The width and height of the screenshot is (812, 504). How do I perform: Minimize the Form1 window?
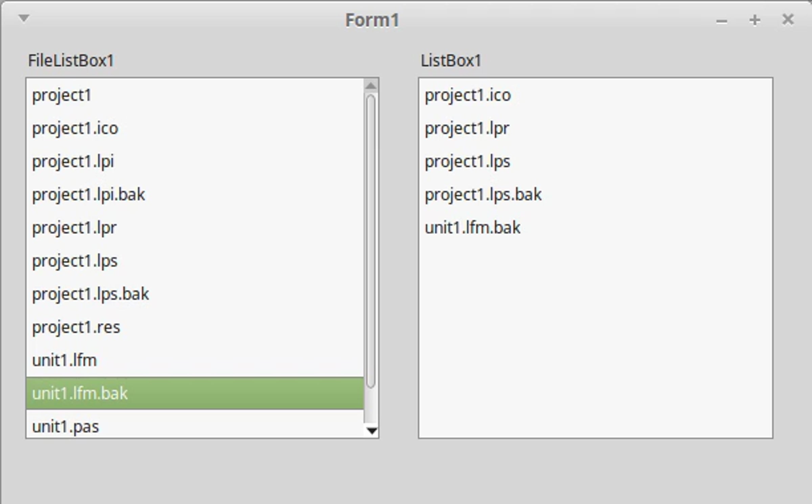721,21
